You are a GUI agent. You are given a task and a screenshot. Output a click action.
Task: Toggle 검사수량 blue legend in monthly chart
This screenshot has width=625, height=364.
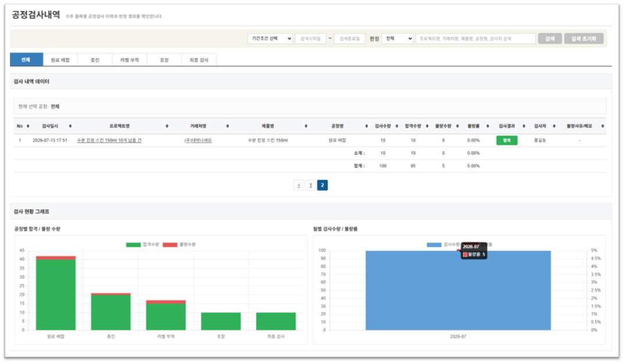443,245
